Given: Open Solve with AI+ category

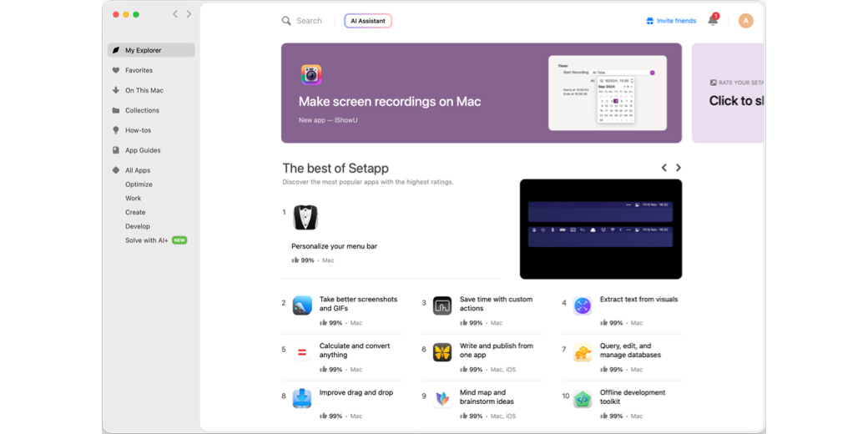Looking at the screenshot, I should (147, 240).
